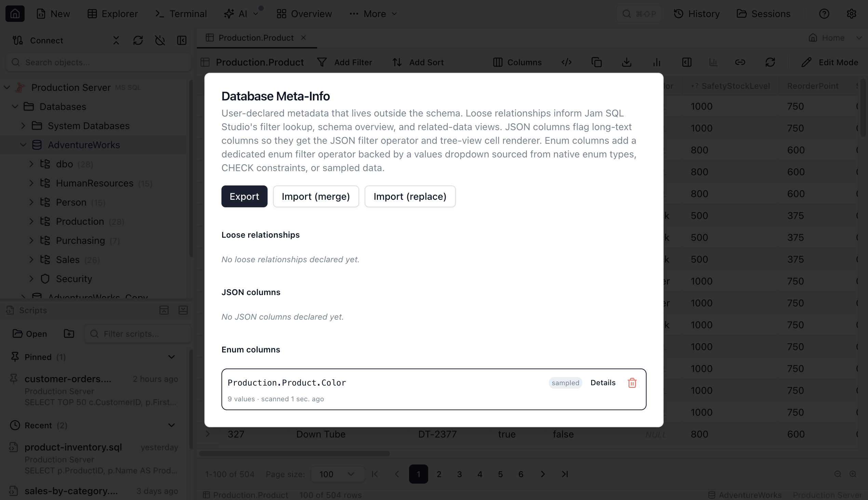Expand the Sales schema
The width and height of the screenshot is (868, 500).
pos(31,260)
